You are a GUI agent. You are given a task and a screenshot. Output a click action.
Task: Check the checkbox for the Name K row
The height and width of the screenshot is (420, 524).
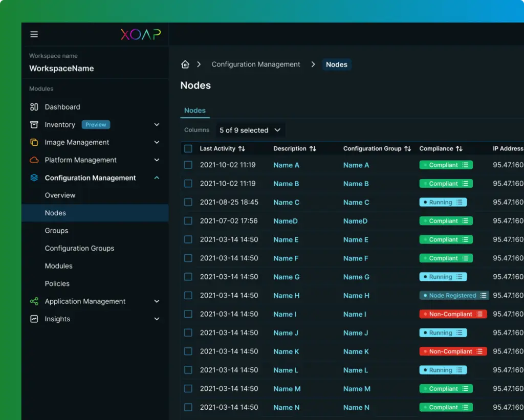188,351
